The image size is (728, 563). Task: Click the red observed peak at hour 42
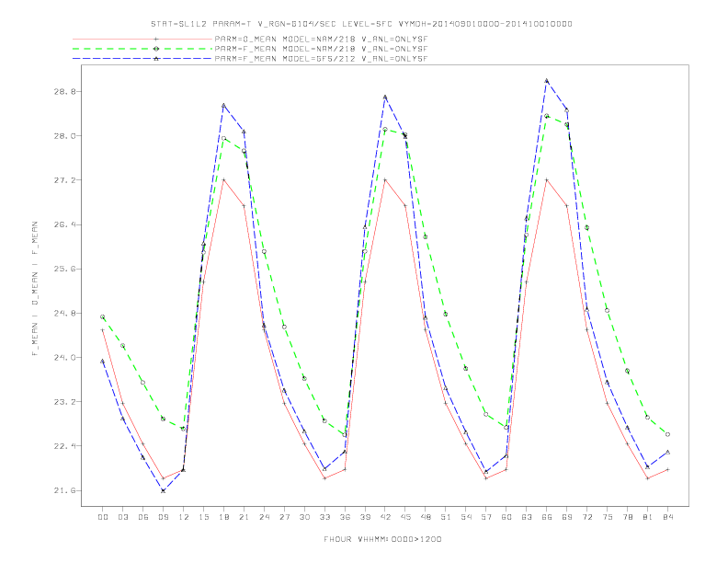click(385, 179)
